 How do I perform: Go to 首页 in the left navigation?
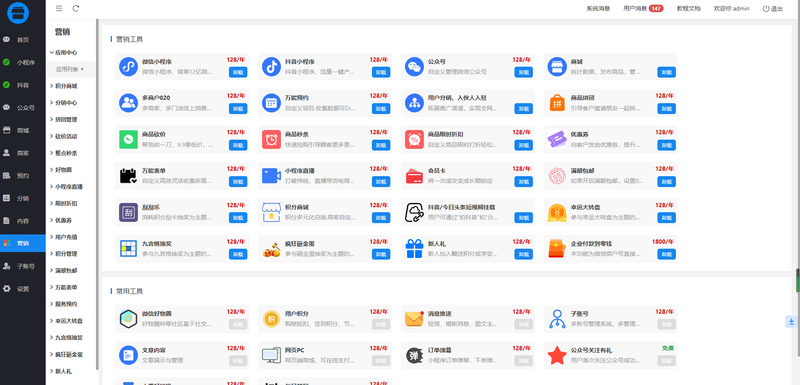pos(22,40)
